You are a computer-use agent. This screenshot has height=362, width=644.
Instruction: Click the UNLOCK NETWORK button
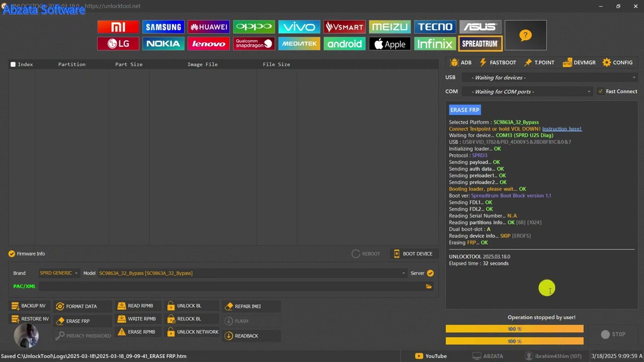(x=193, y=332)
